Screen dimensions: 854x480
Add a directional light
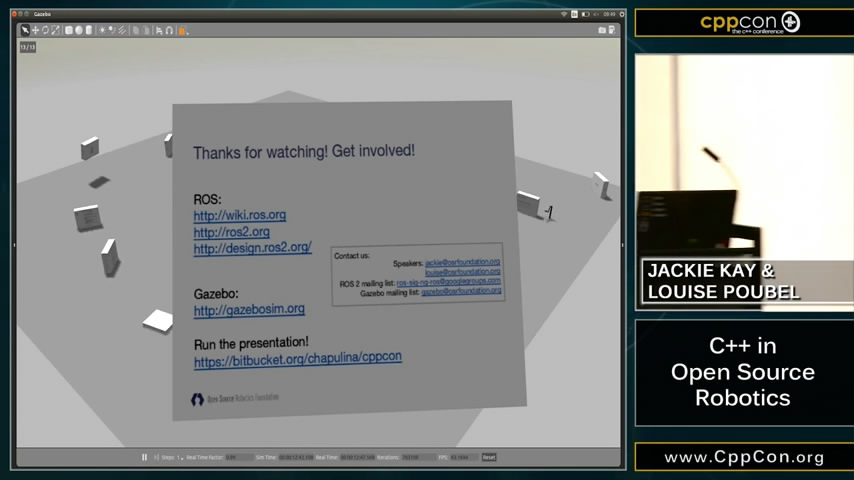point(122,31)
